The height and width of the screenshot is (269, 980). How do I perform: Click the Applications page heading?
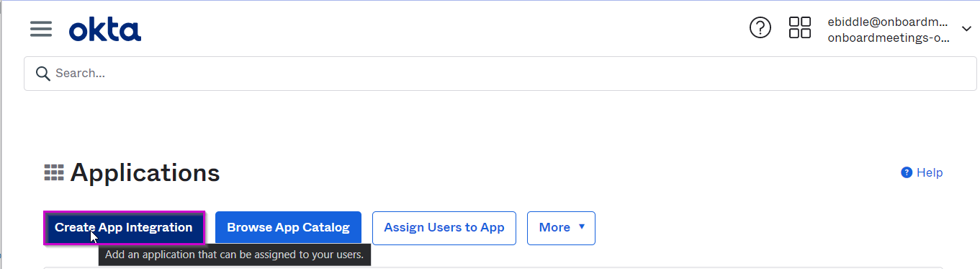click(x=145, y=172)
